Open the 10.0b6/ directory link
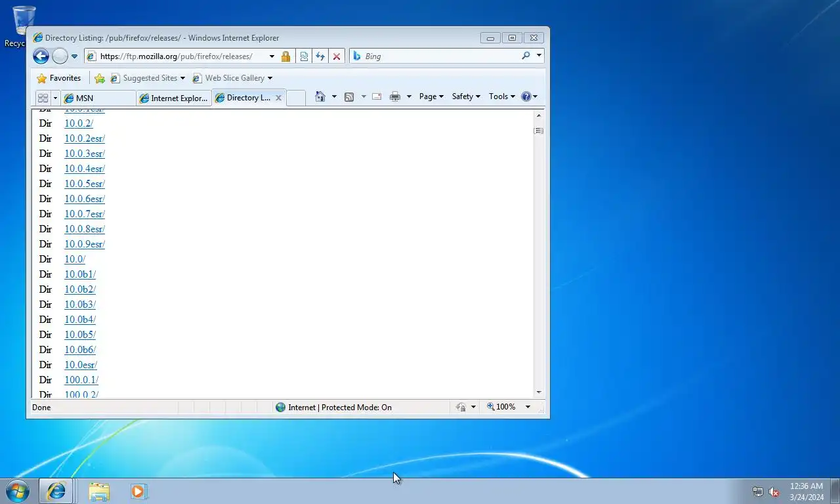Image resolution: width=840 pixels, height=504 pixels. (x=80, y=350)
